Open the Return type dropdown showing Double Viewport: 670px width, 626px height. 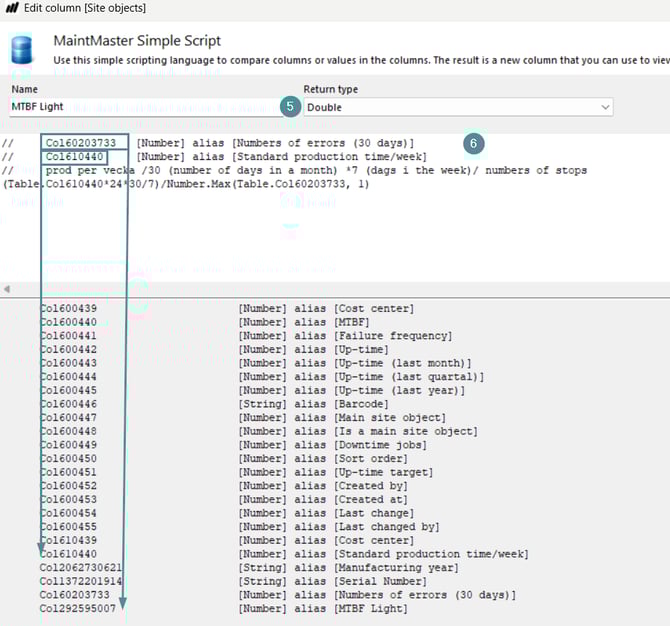pos(458,107)
